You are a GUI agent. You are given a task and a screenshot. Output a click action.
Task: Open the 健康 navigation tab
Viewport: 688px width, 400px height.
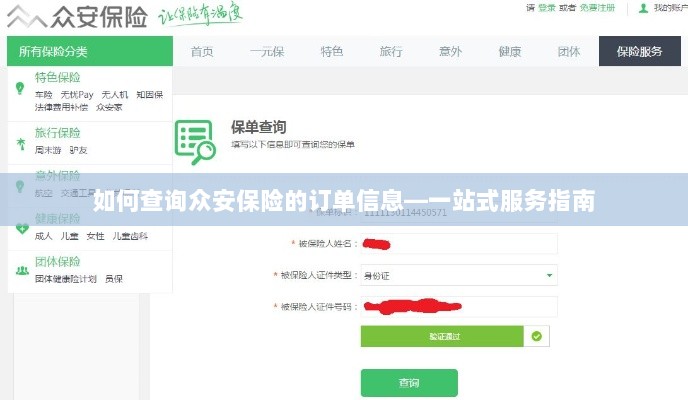coord(510,52)
